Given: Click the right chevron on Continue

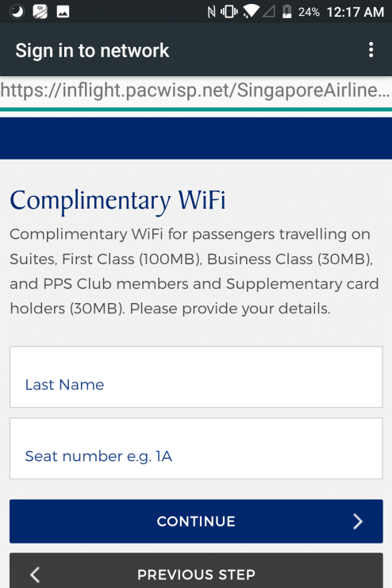Looking at the screenshot, I should click(358, 521).
